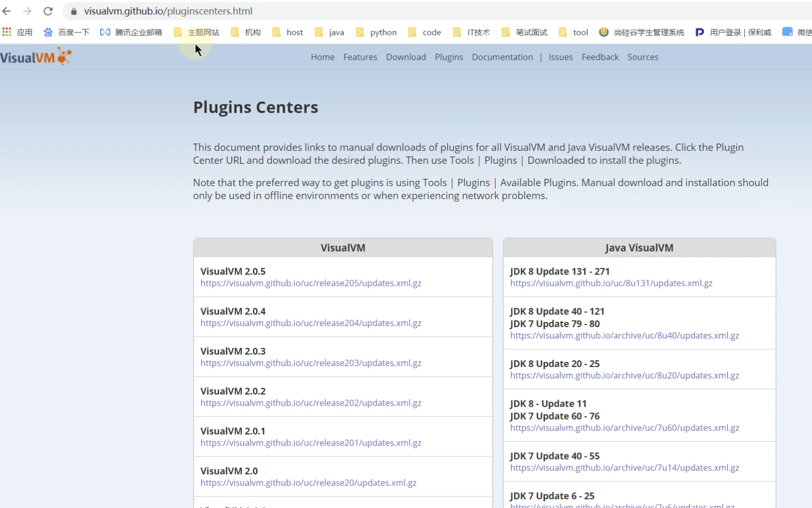Click the VisualVM 2.0.2 title

click(233, 392)
